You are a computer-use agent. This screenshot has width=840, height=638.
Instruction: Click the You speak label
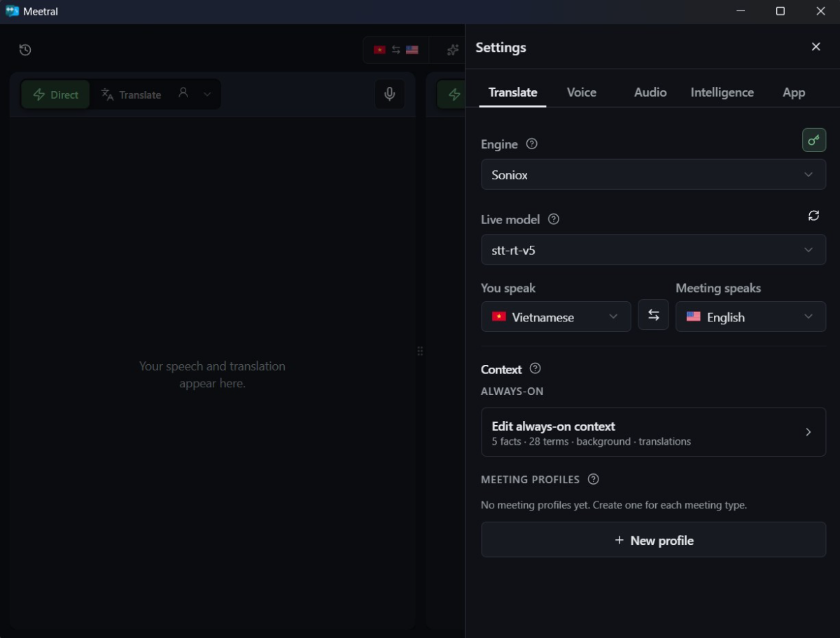tap(507, 288)
